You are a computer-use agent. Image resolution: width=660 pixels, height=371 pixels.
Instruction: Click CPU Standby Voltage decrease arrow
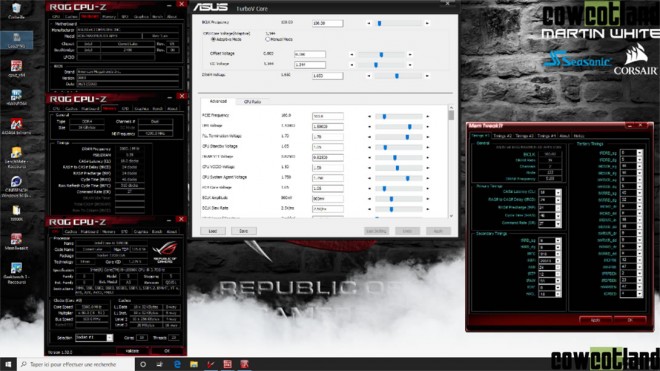tap(370, 147)
